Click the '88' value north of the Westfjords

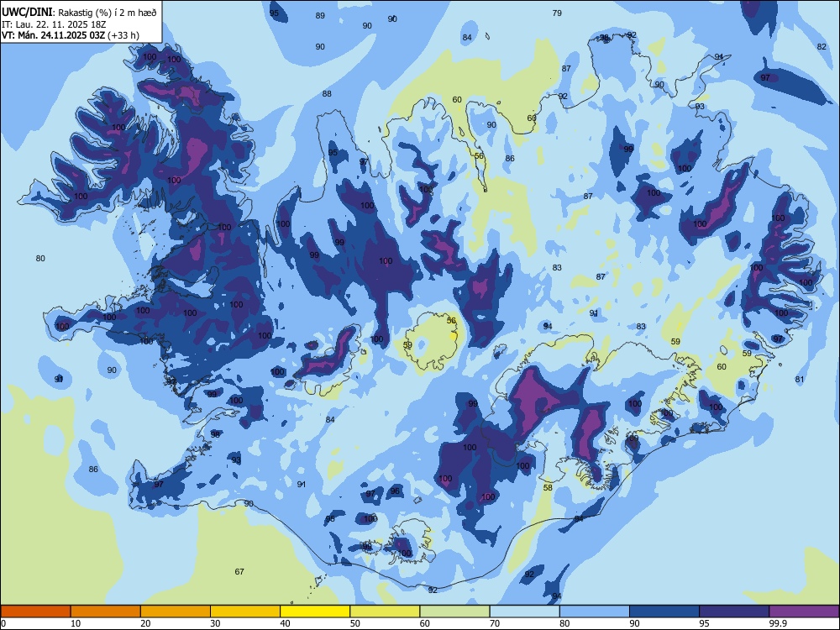327,94
